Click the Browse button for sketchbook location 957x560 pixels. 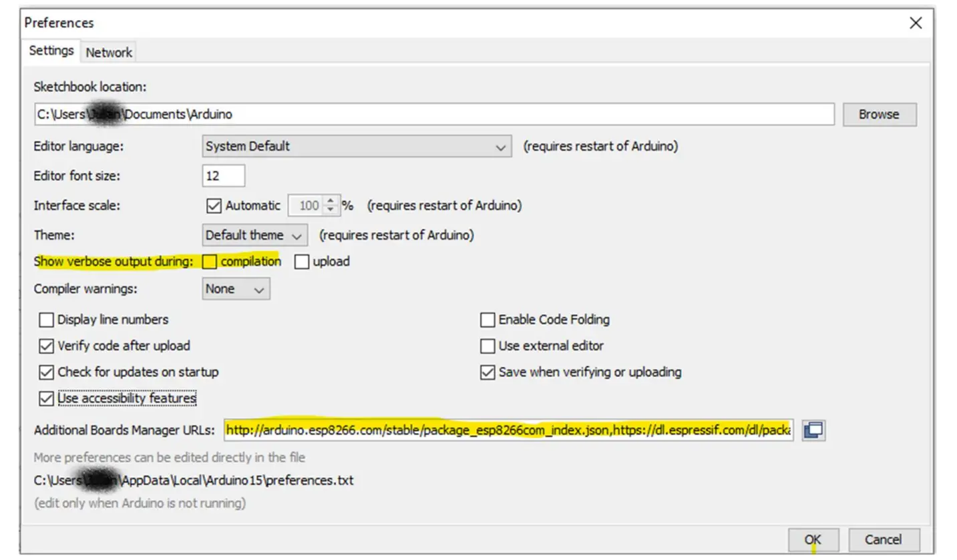[878, 114]
